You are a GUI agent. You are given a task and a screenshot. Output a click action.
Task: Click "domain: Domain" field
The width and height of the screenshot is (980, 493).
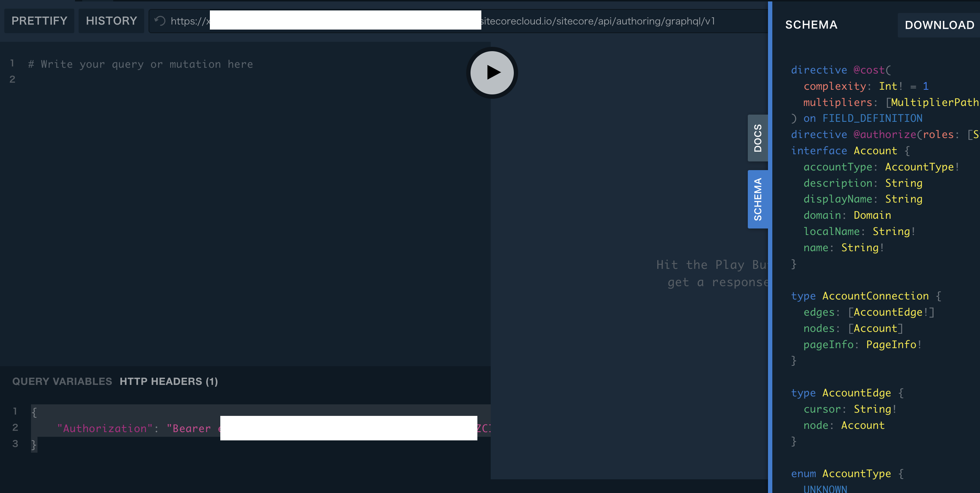(847, 216)
